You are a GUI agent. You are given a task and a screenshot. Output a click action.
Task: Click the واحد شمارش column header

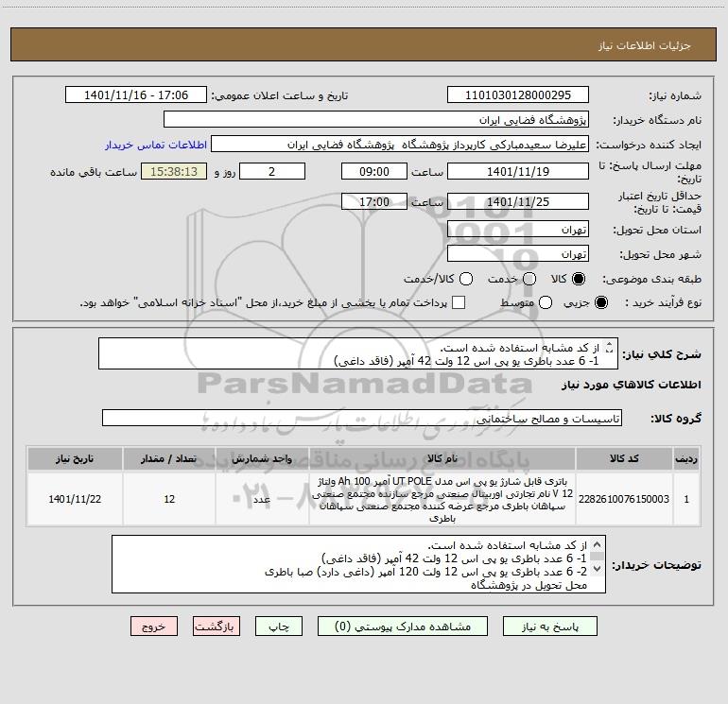[x=262, y=459]
